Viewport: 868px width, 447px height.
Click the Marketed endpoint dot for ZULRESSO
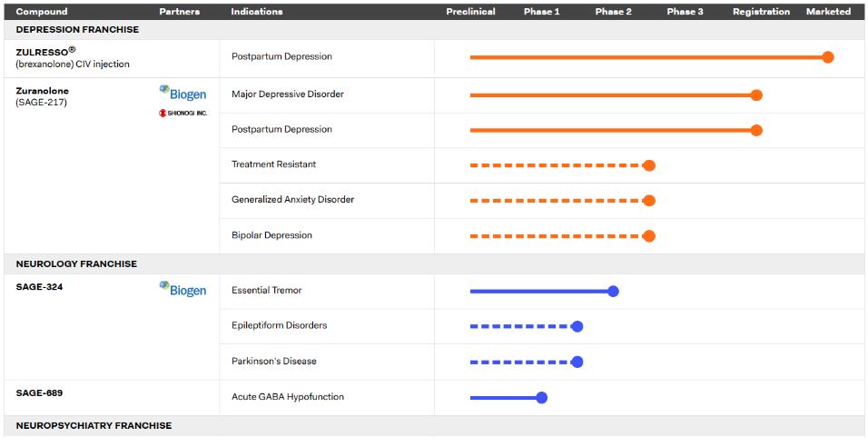[x=827, y=57]
